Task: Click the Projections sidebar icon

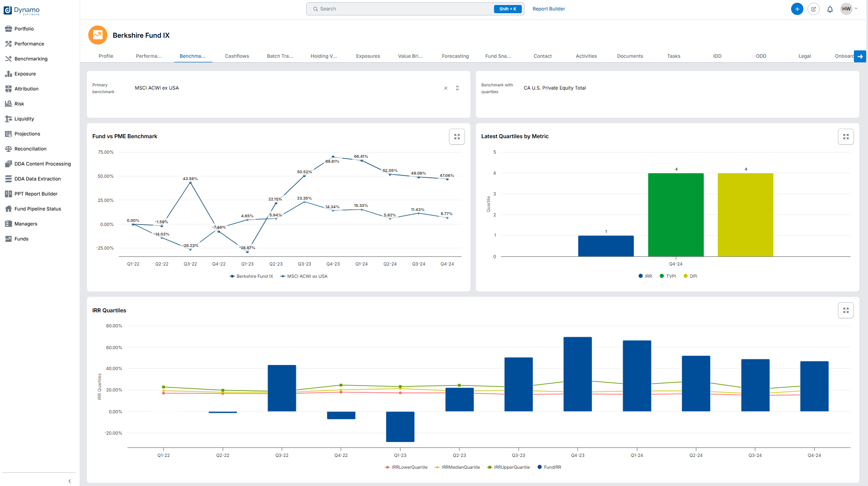Action: pos(8,134)
